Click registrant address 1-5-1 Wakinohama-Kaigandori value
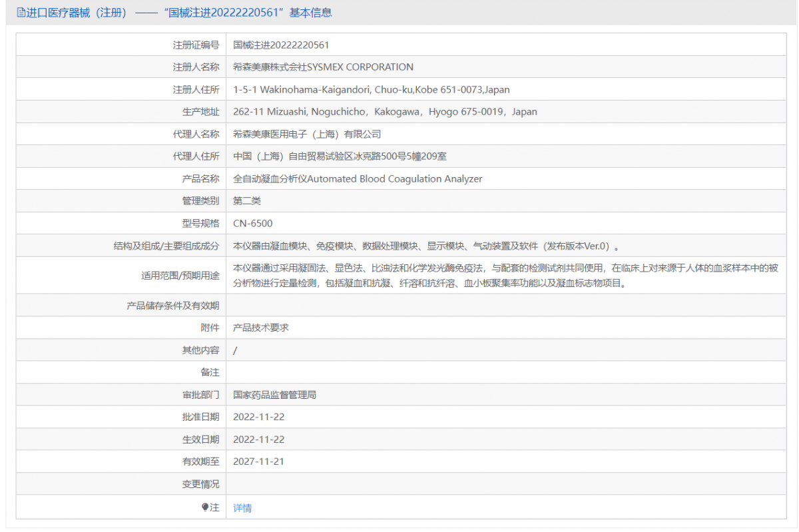The width and height of the screenshot is (799, 532). point(372,90)
